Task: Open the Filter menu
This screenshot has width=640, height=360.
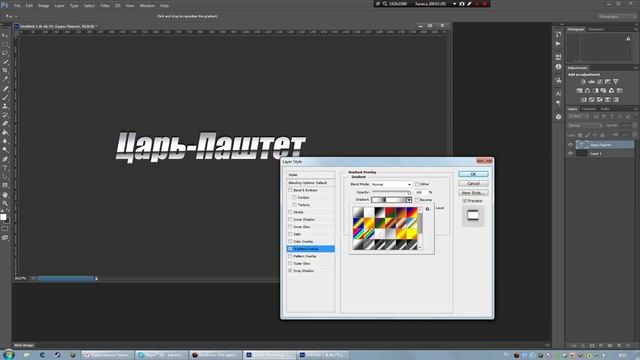Action: (x=105, y=6)
